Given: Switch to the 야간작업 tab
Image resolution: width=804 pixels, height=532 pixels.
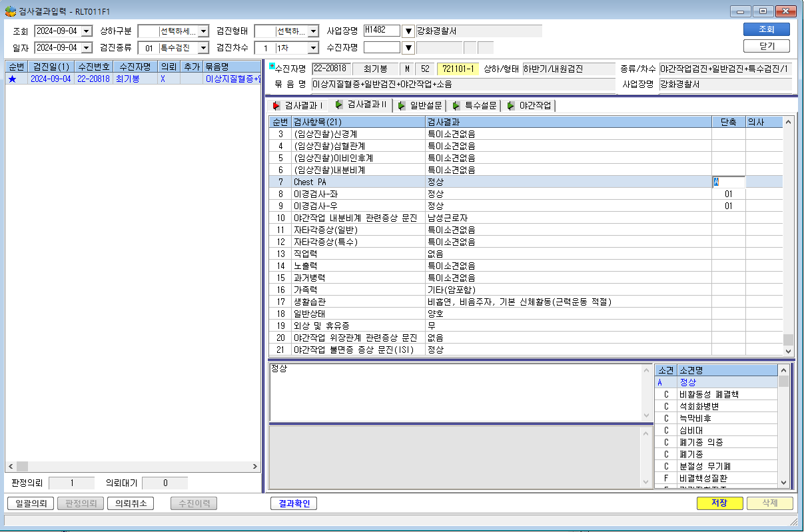Looking at the screenshot, I should click(x=531, y=106).
